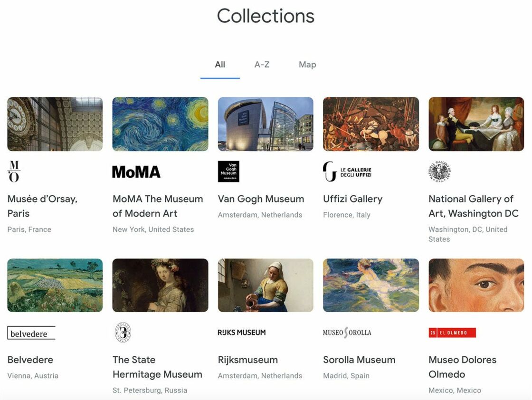
Task: Click the Museo Sorolla logo
Action: (x=347, y=333)
